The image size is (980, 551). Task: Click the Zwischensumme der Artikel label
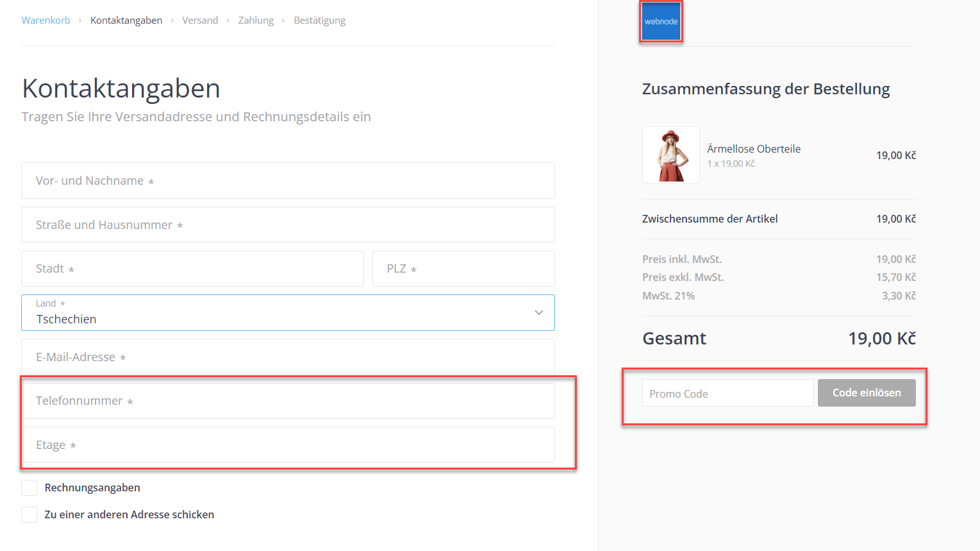tap(710, 219)
